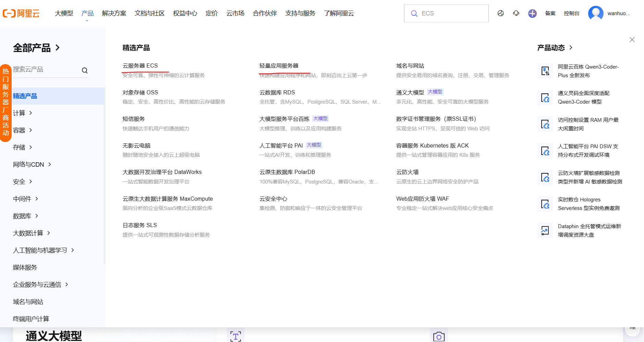
Task: Open the 了解阿里云 top menu
Action: click(x=339, y=13)
